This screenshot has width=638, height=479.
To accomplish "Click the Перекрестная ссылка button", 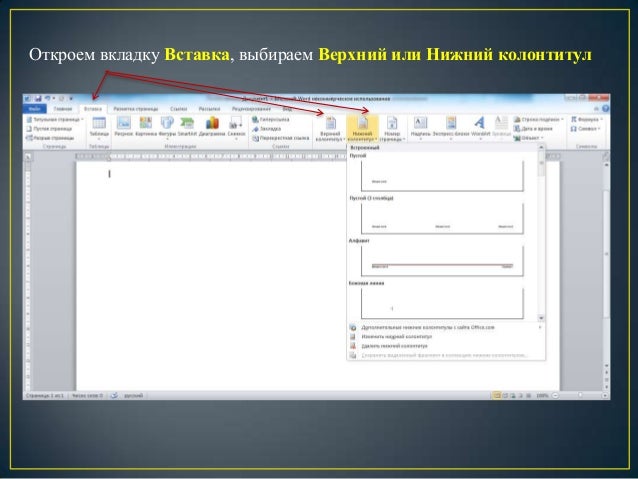I will pyautogui.click(x=281, y=138).
